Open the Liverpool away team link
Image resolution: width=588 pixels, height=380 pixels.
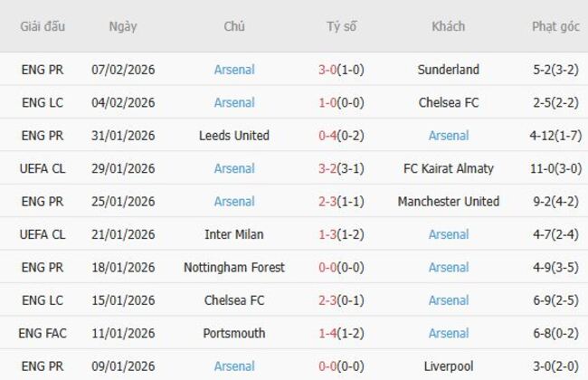click(x=449, y=366)
